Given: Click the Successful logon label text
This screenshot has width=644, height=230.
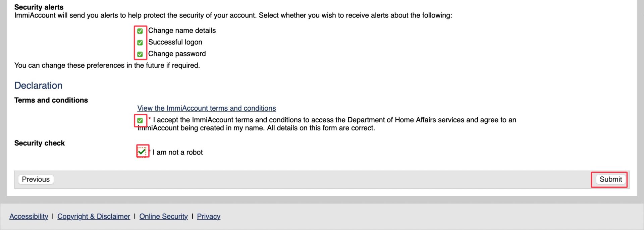Looking at the screenshot, I should tap(175, 42).
